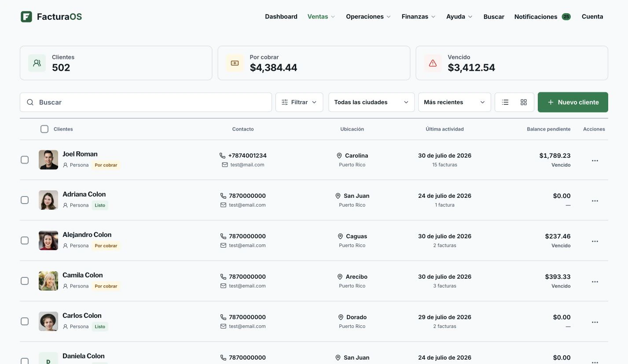The image size is (628, 364).
Task: Click Camila Colon avatar photo
Action: 48,281
